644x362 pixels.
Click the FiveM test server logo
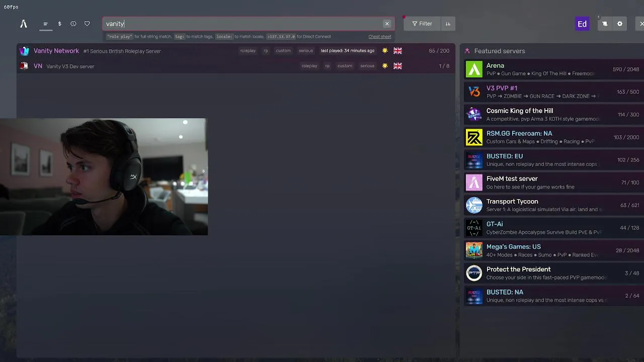click(x=474, y=183)
